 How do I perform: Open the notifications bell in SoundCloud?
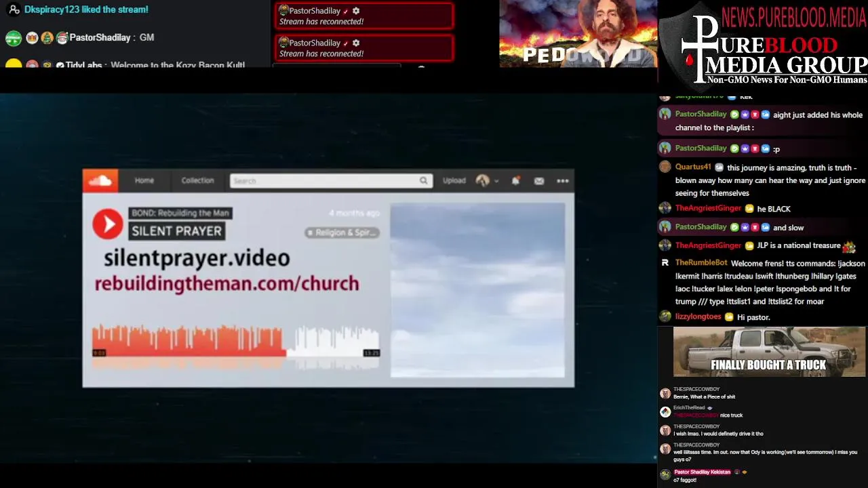tap(515, 181)
